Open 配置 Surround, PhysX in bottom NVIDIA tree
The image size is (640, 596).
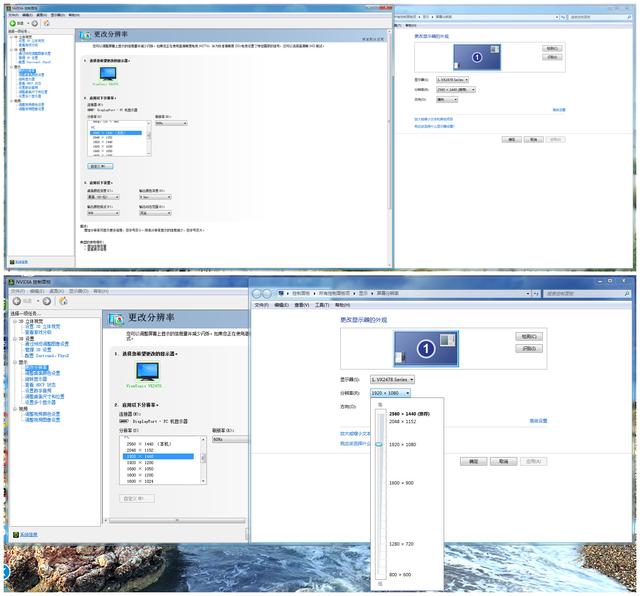point(47,356)
